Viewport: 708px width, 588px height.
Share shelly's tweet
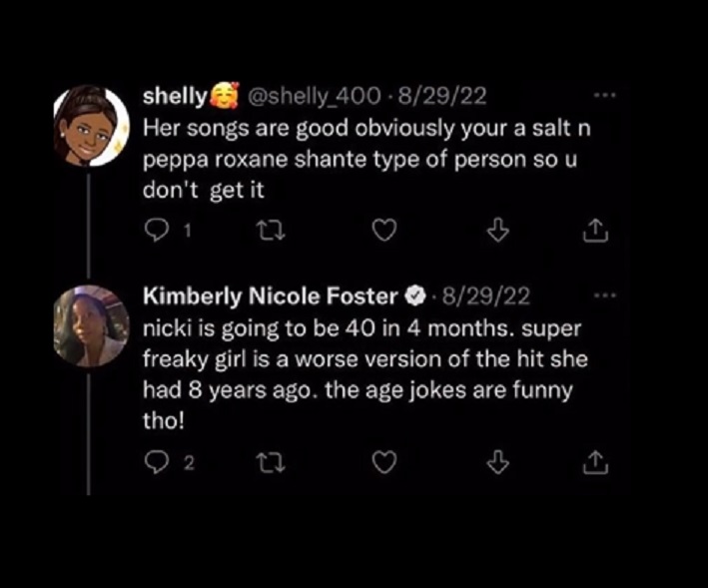595,232
